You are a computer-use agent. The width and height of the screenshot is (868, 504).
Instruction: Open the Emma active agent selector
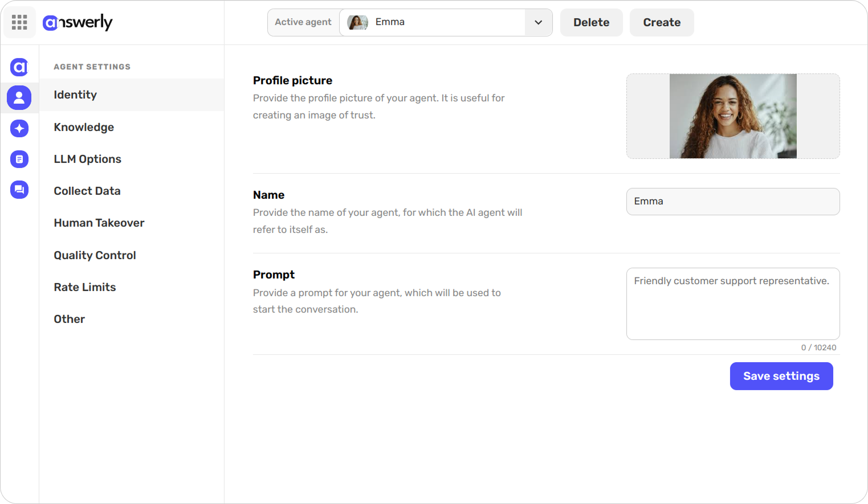pos(446,22)
